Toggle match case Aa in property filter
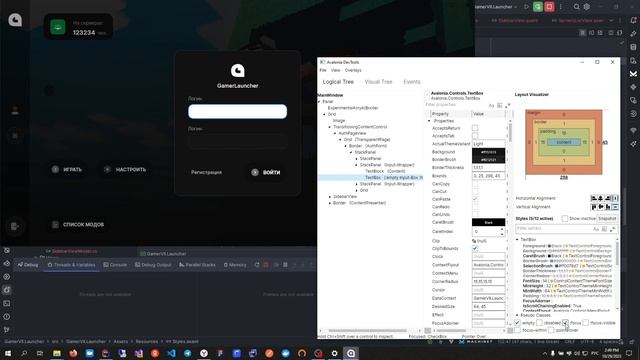The height and width of the screenshot is (360, 640). pyautogui.click(x=491, y=105)
